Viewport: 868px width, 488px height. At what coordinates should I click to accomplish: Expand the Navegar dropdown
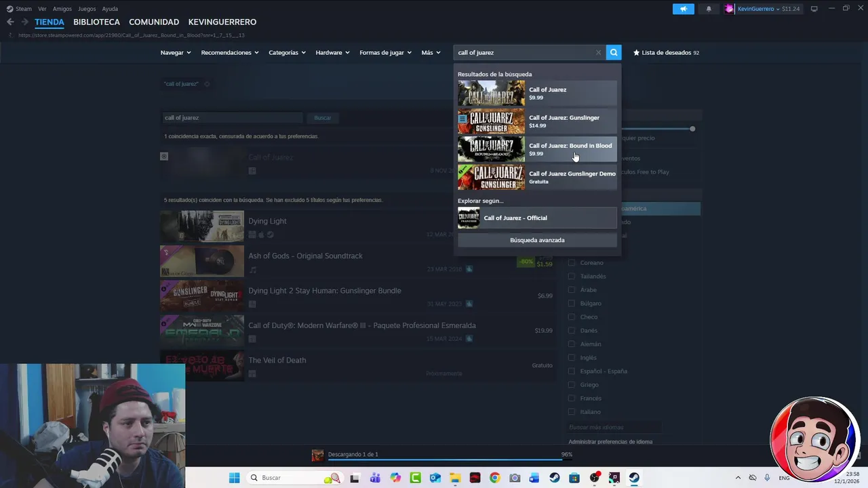tap(176, 52)
